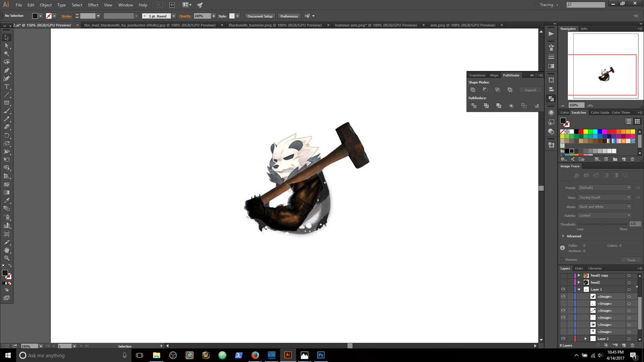Open the Effect menu
This screenshot has width=644, height=362.
[93, 5]
